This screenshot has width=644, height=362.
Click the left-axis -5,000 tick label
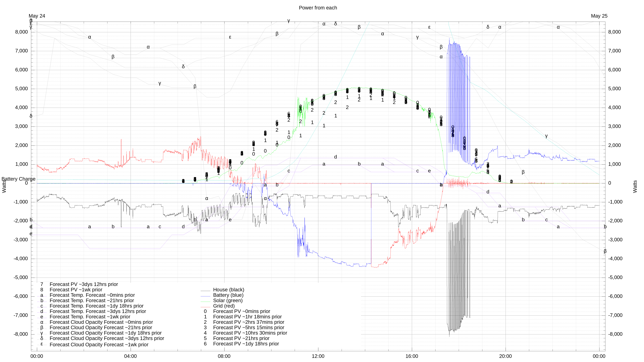pyautogui.click(x=21, y=278)
